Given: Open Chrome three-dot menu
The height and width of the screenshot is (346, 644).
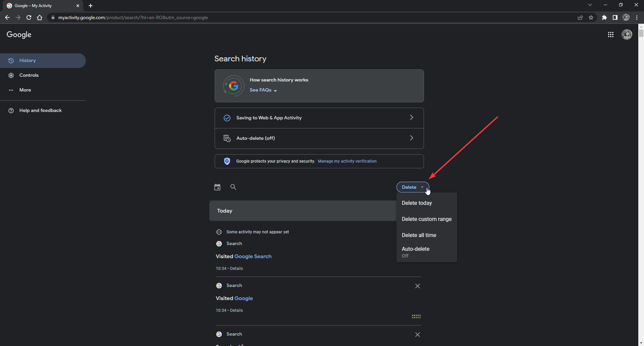Looking at the screenshot, I should (x=637, y=17).
